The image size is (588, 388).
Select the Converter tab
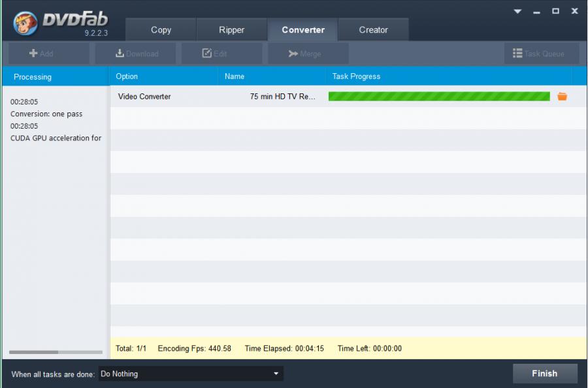(303, 29)
